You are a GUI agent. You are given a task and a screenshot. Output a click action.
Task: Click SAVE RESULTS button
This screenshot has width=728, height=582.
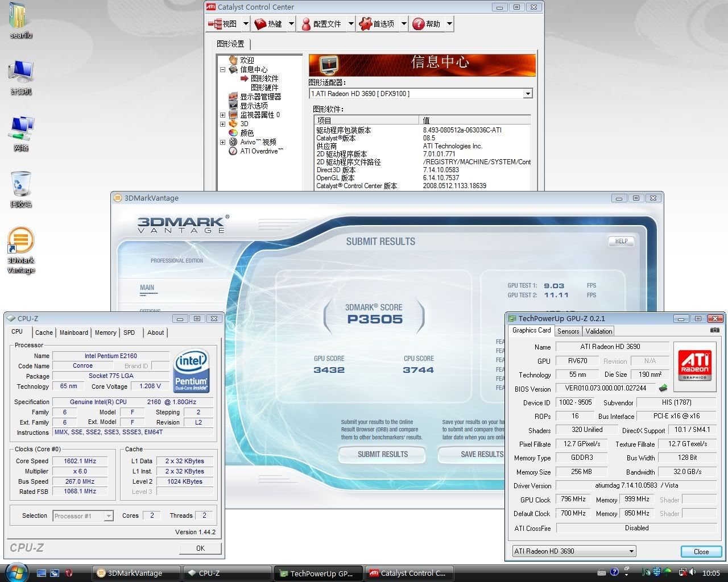point(471,454)
